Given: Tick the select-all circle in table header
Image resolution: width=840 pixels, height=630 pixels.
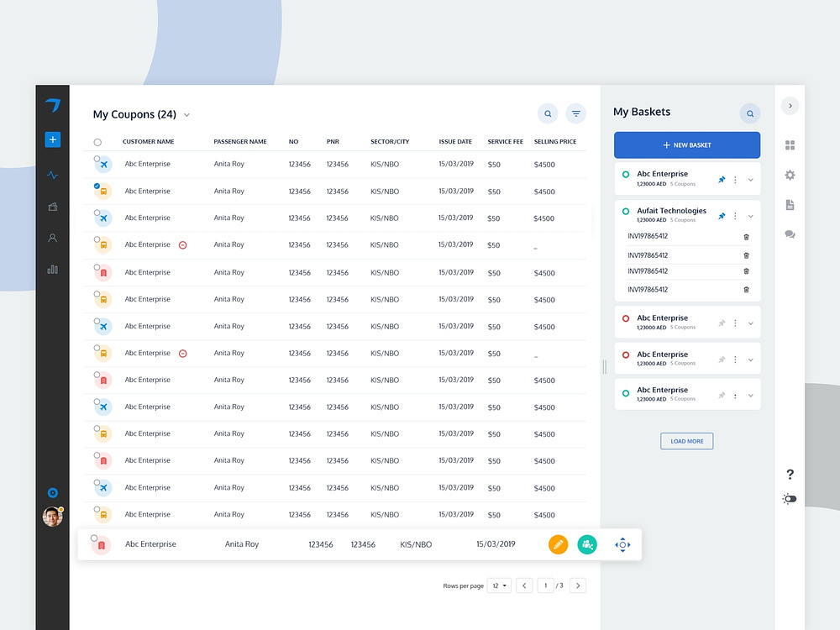Looking at the screenshot, I should pyautogui.click(x=97, y=142).
